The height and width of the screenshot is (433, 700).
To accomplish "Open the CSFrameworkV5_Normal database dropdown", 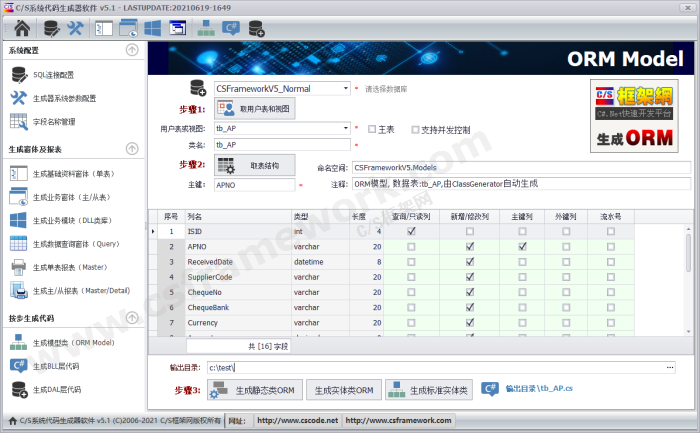I will (346, 88).
